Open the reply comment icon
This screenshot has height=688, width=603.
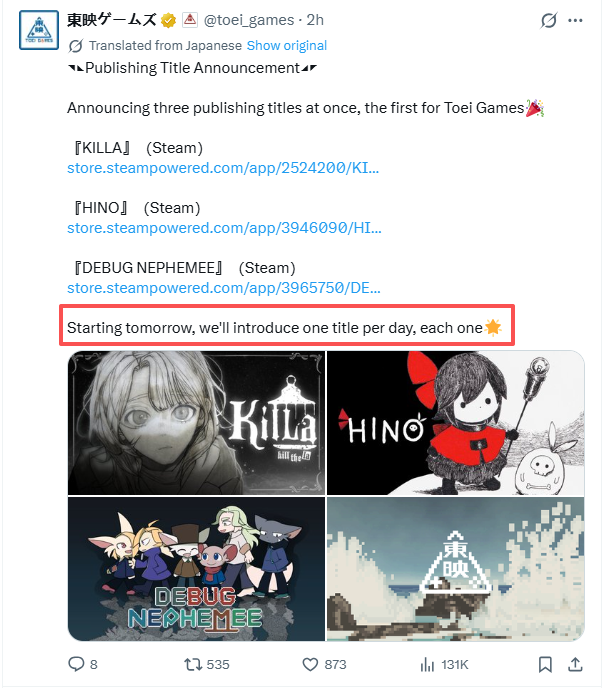[76, 664]
